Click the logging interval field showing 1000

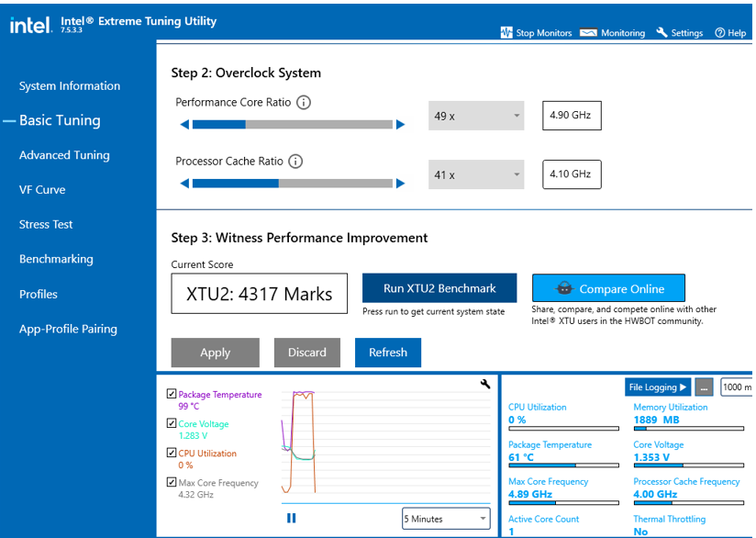[736, 387]
